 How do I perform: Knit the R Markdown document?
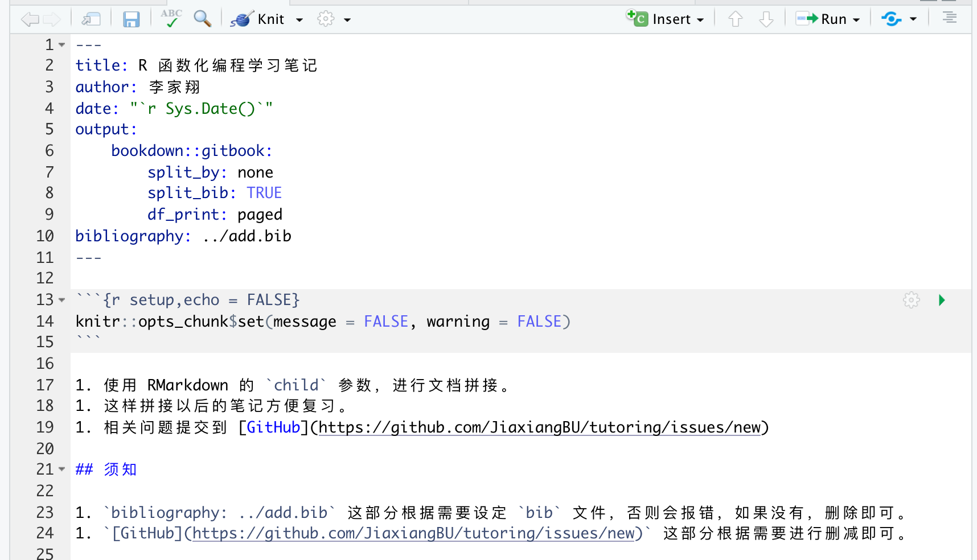point(257,19)
